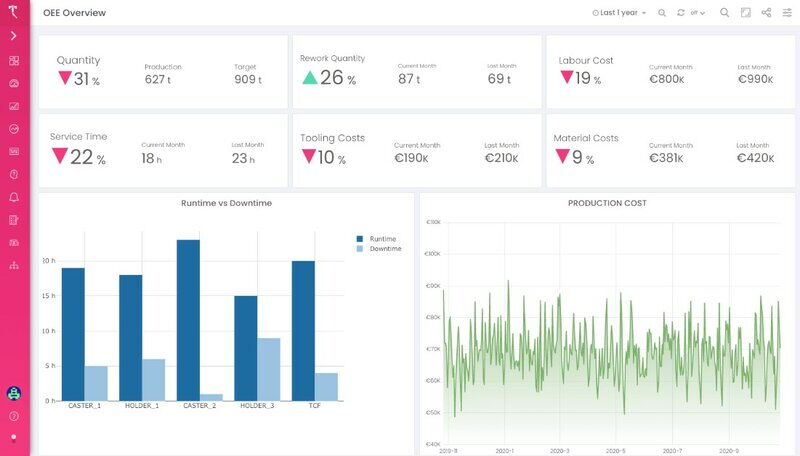Click the user avatar in the sidebar

tap(14, 393)
